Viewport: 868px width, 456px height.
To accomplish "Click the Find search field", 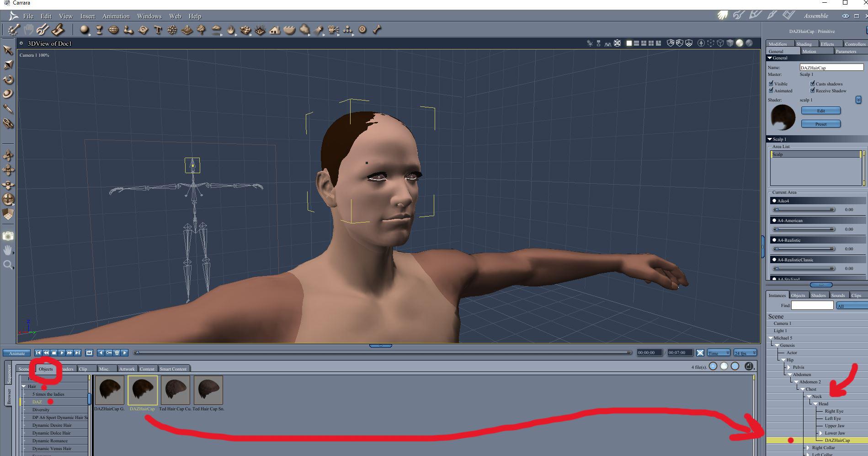I will coord(812,305).
